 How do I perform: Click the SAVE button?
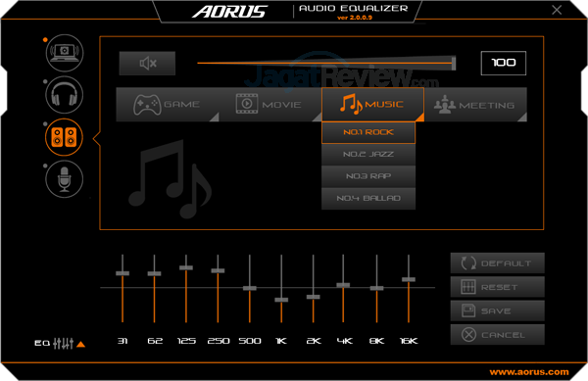click(497, 310)
